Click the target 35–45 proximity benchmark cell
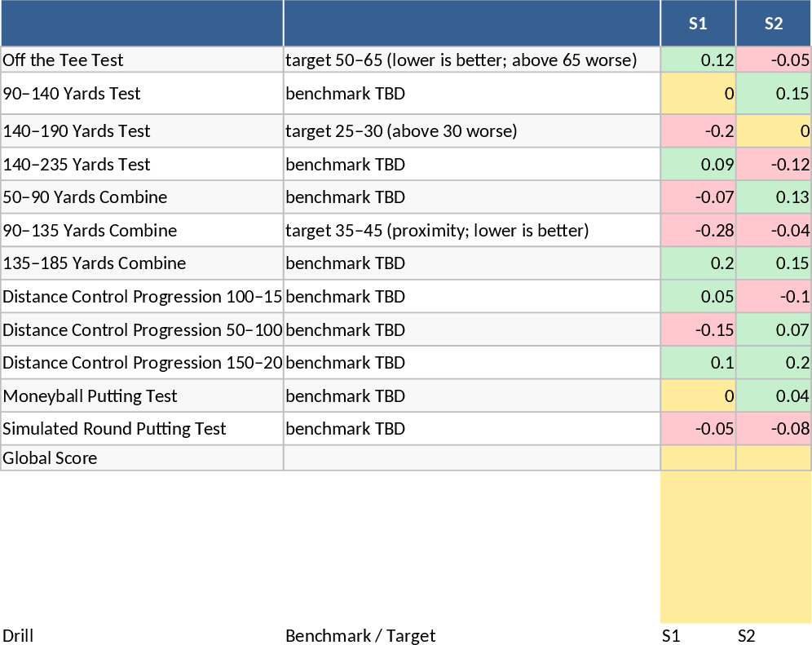 click(471, 231)
